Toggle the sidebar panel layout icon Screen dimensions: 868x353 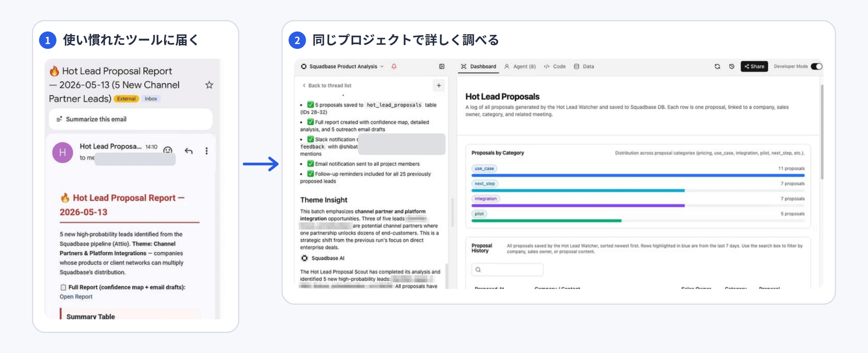[441, 67]
